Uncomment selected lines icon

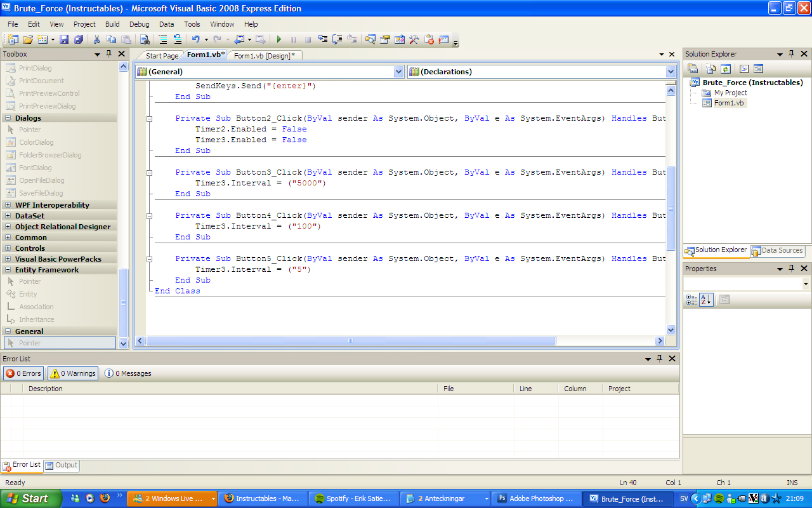pos(178,39)
